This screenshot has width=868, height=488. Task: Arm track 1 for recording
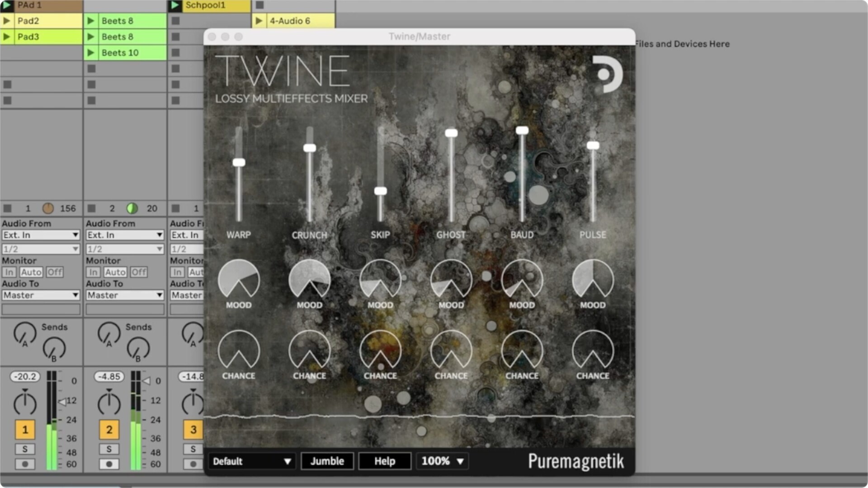coord(25,464)
